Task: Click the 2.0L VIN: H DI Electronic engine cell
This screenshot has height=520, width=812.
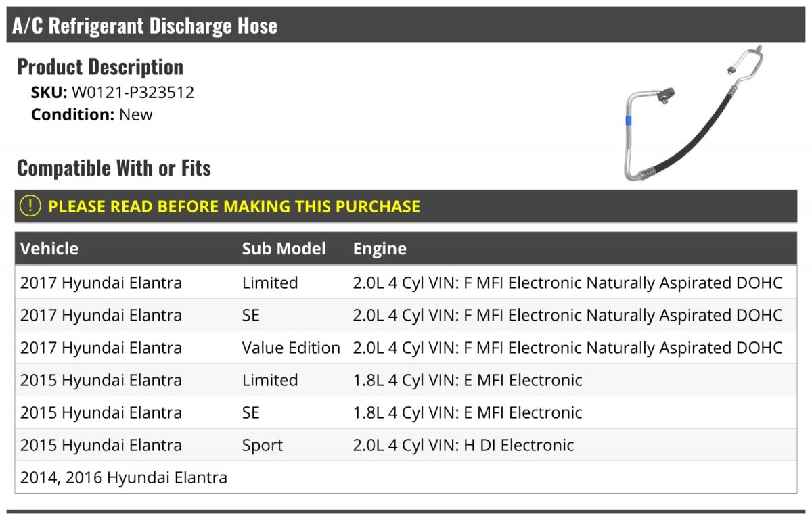Action: coord(464,445)
